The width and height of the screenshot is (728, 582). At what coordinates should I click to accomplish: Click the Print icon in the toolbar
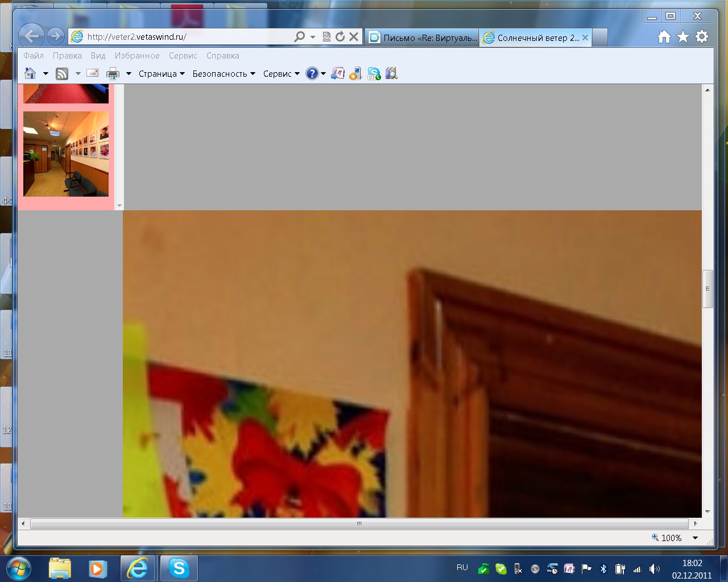click(113, 73)
